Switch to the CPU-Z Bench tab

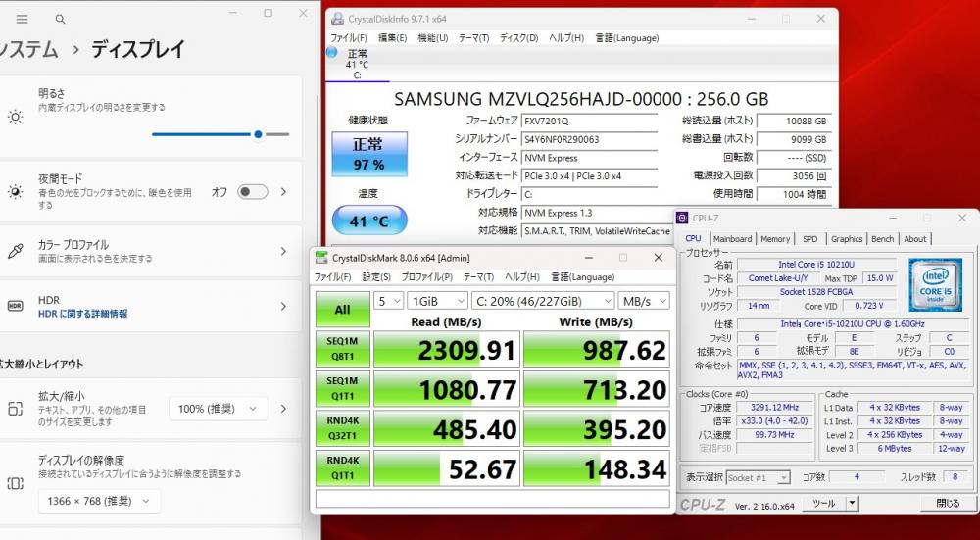point(883,239)
